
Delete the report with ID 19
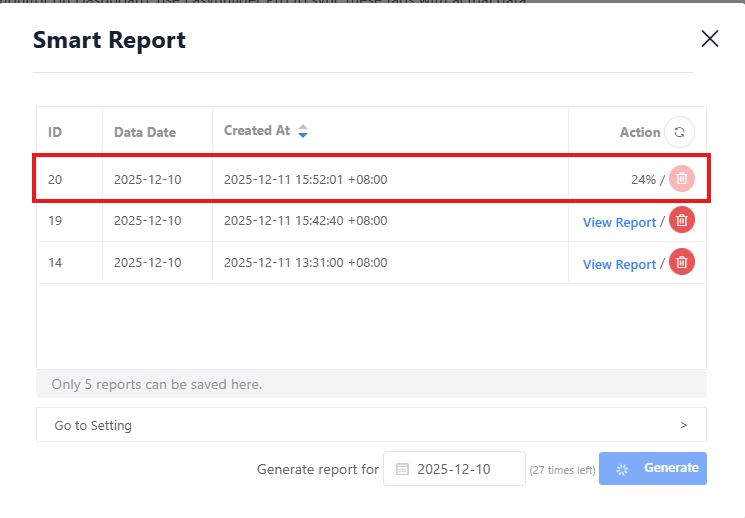[x=682, y=221]
